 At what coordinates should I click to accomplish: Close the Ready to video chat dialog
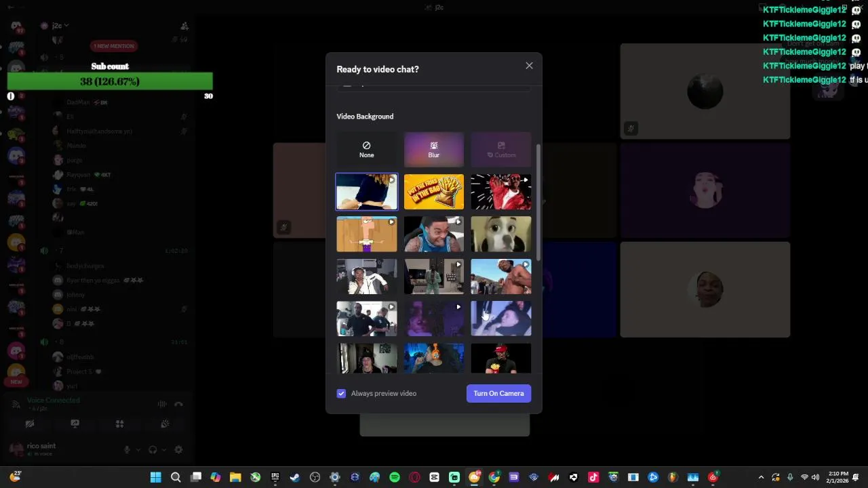click(x=529, y=66)
